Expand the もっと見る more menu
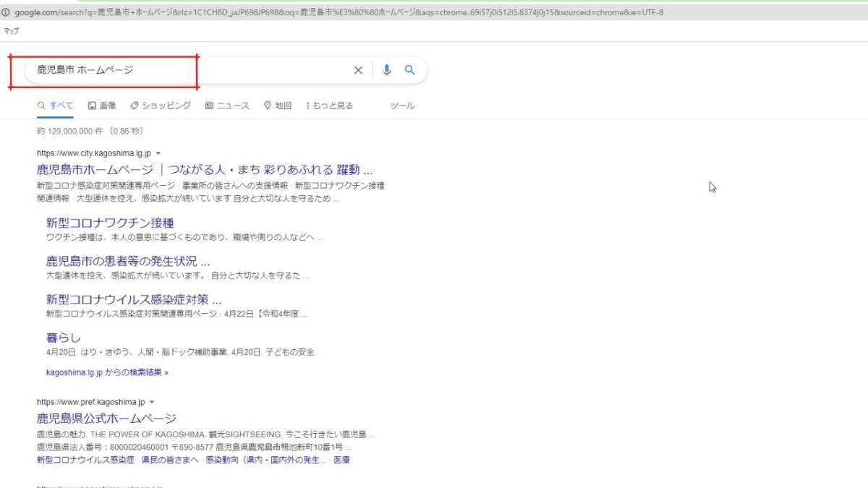Screen dimensions: 868x488 (330, 106)
